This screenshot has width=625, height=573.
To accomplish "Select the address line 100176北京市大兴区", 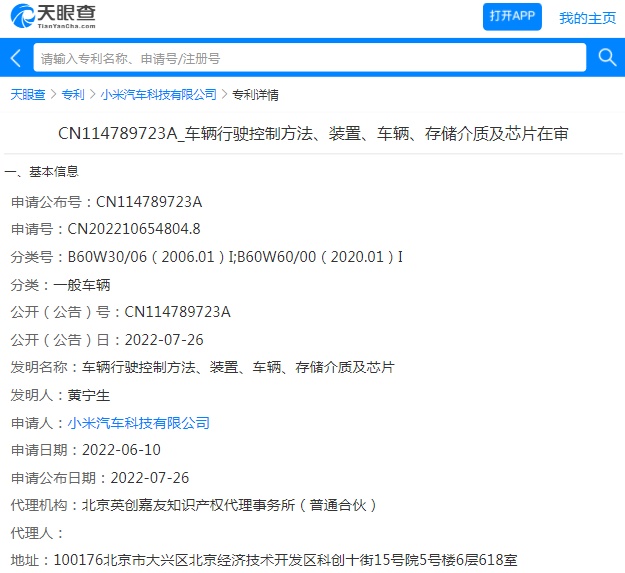I will tap(264, 560).
